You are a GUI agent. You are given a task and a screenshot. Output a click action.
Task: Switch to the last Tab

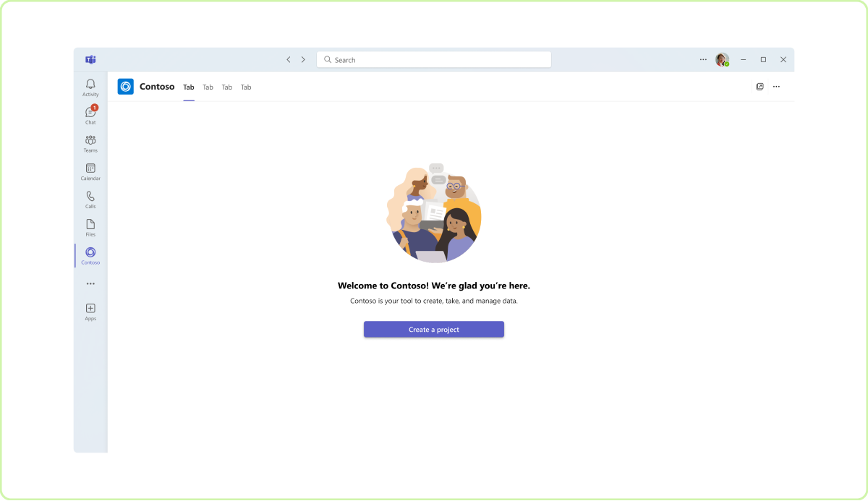click(246, 87)
